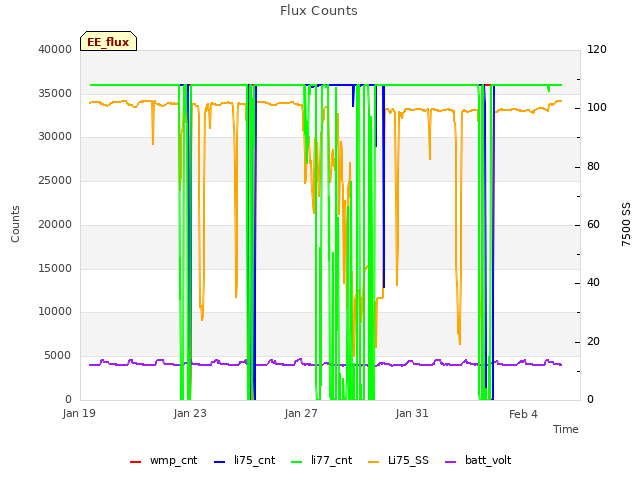Viewport: 640px width, 480px height.
Task: Click the Flux Counts chart title
Action: click(319, 11)
